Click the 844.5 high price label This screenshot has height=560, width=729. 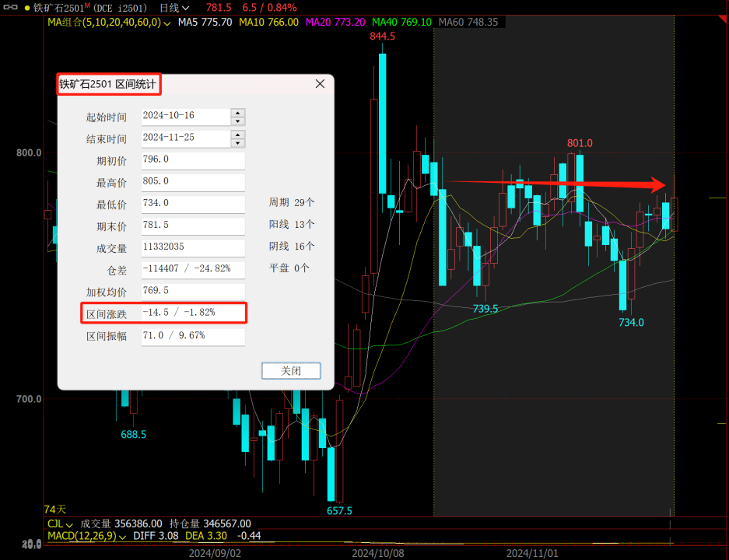382,37
